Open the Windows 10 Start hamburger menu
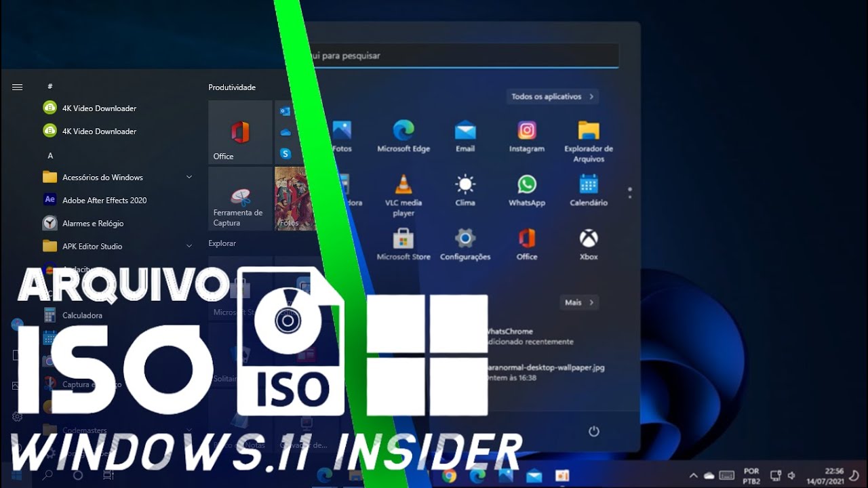Viewport: 868px width, 488px height. click(18, 87)
